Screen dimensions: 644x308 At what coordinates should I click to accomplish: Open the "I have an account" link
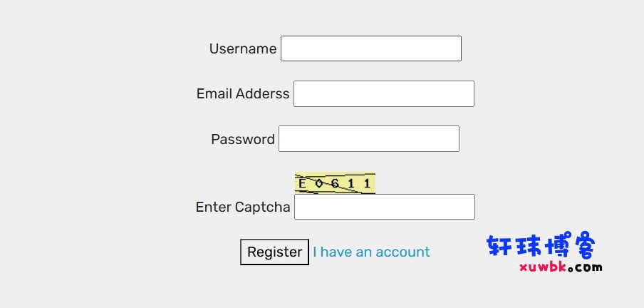pos(371,252)
